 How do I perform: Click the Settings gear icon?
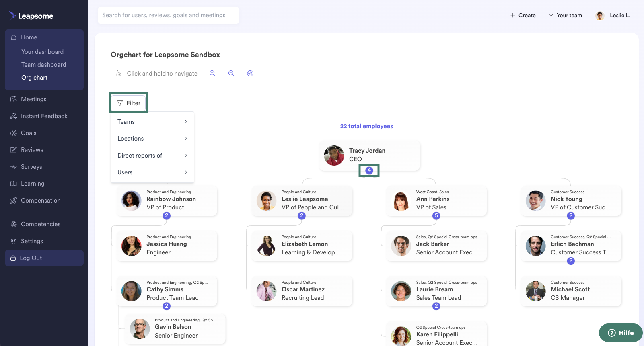click(14, 241)
